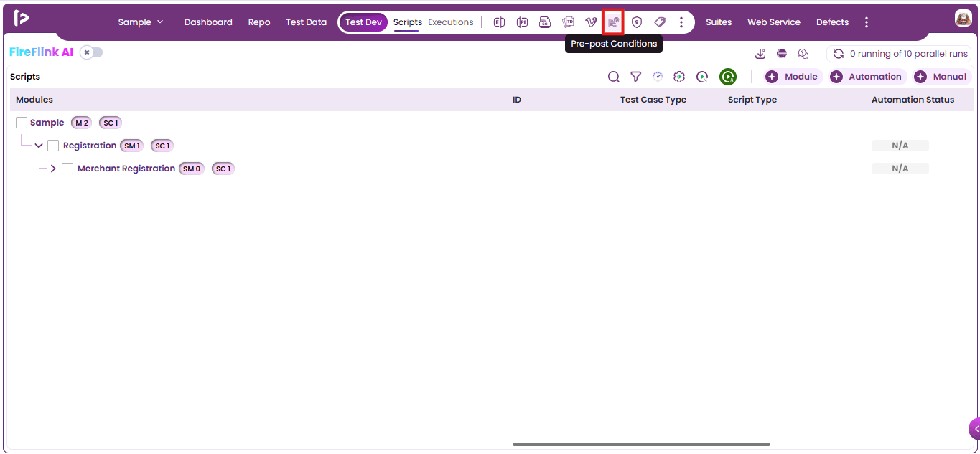Click the 'SM 0' badge on Merchant Registration
Viewport: 980px width, 454px height.
[x=192, y=169]
